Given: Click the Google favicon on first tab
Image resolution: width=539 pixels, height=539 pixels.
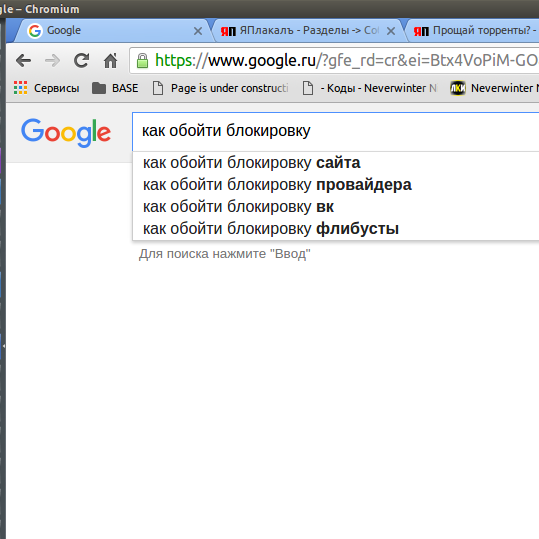Looking at the screenshot, I should coord(35,31).
